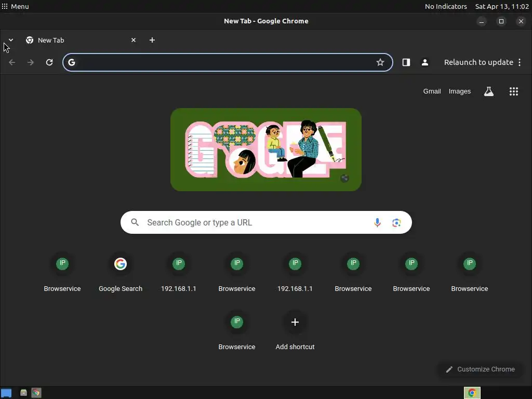The width and height of the screenshot is (532, 399).
Task: Open 192.168.1.1 shortcut beside Google Search
Action: (179, 272)
